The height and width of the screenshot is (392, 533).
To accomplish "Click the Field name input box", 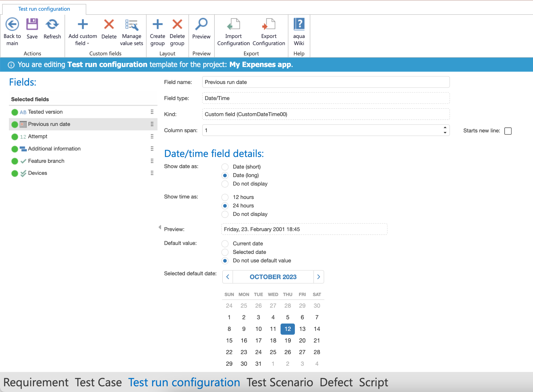I will (326, 82).
